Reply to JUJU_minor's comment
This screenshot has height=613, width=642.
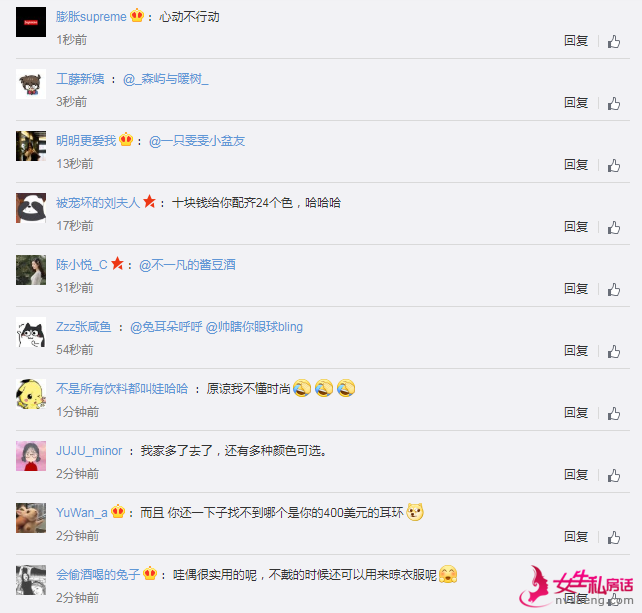click(x=576, y=475)
